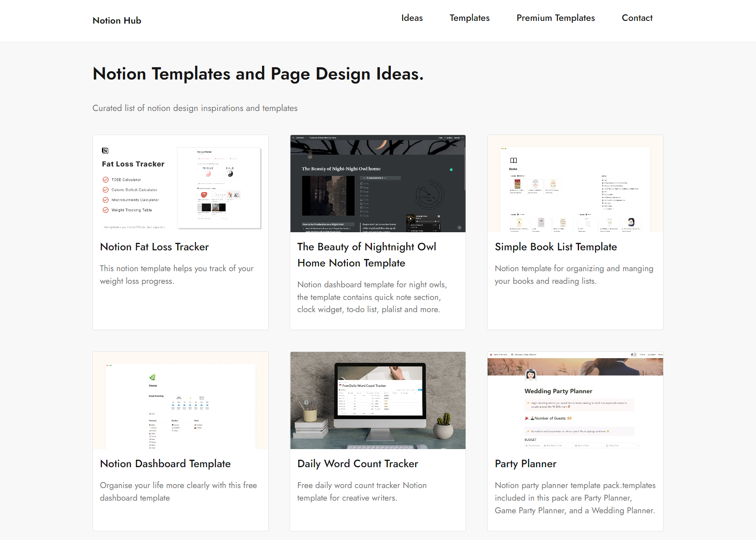Image resolution: width=756 pixels, height=540 pixels.
Task: Click the 'Notion Templates and Page Design Ideas' heading
Action: pos(258,74)
